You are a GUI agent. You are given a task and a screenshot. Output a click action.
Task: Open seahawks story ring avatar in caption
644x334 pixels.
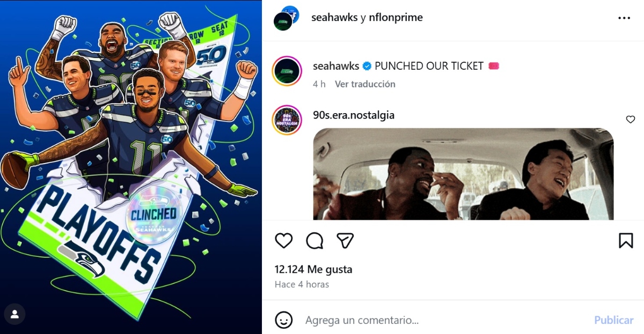tap(287, 71)
